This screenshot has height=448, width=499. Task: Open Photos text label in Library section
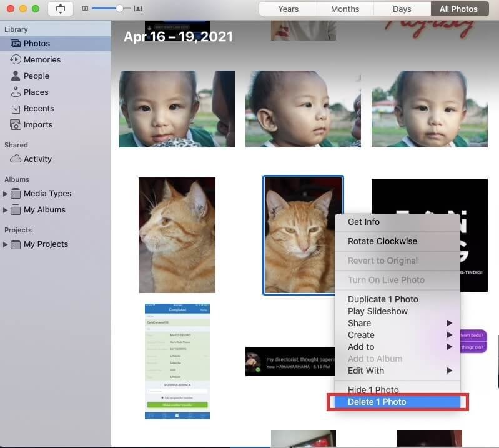click(x=37, y=43)
